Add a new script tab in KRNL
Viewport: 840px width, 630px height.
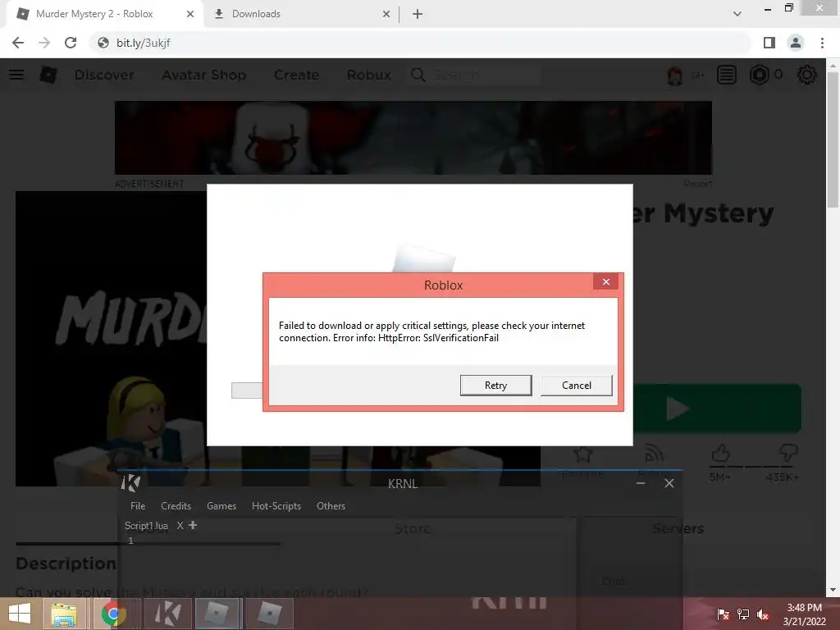(193, 525)
